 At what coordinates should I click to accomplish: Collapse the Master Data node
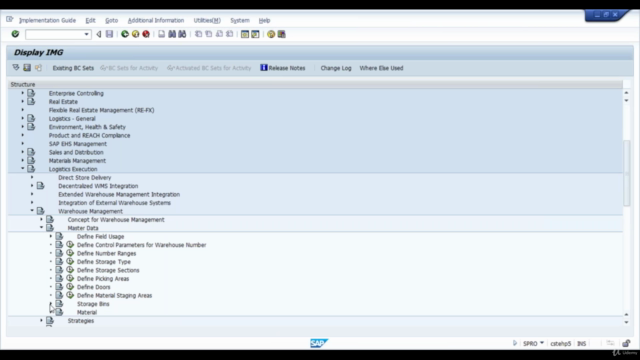tap(42, 227)
